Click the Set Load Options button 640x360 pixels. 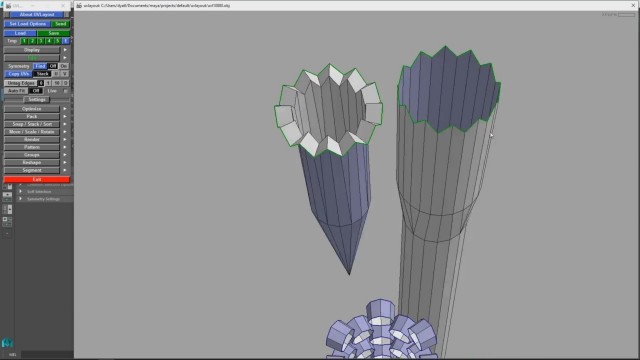coord(27,24)
